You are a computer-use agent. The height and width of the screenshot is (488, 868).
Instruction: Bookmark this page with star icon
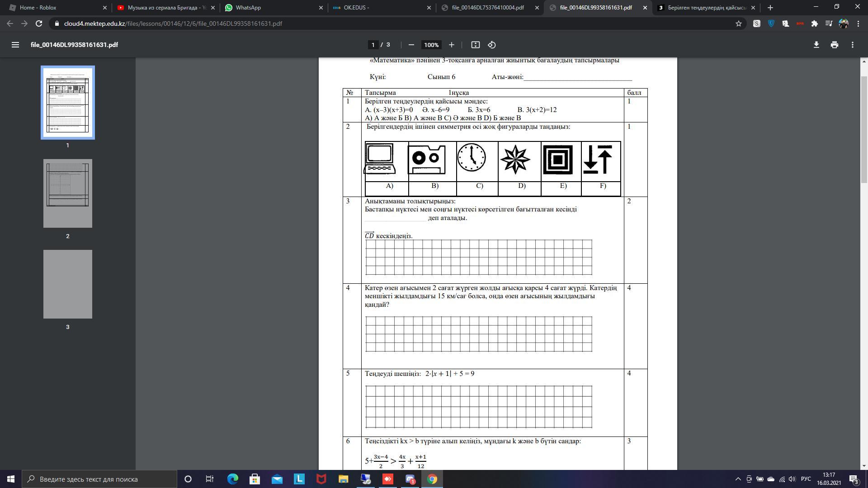(x=738, y=23)
